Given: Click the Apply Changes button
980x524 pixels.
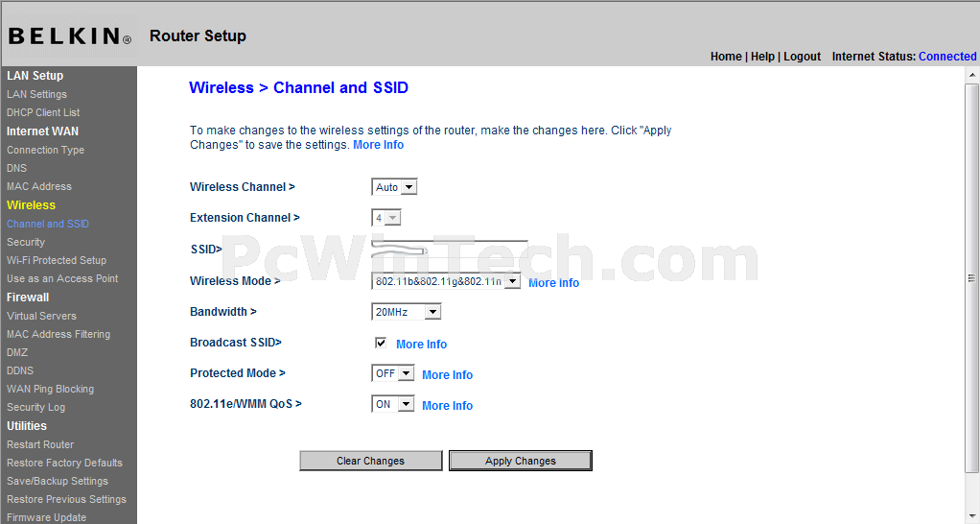Looking at the screenshot, I should coord(521,461).
